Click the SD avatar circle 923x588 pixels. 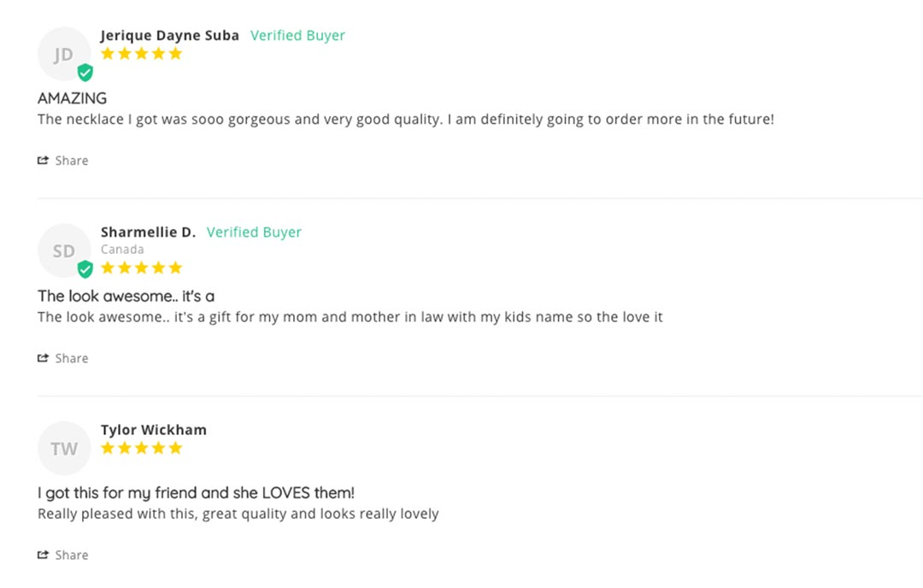click(64, 250)
